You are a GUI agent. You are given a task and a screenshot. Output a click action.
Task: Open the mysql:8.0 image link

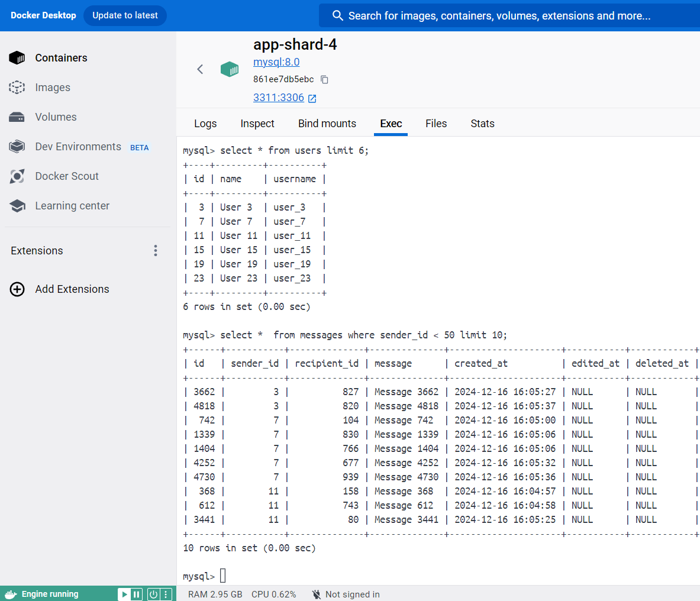(276, 62)
